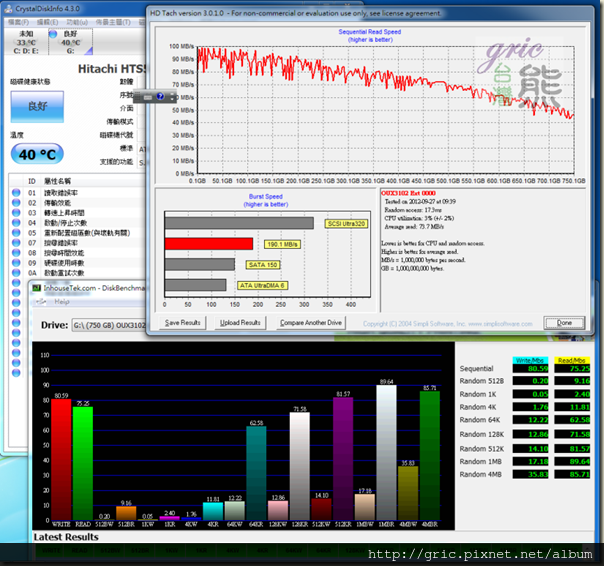
Task: Click Compare Another Drive in HD Tach
Action: (x=311, y=322)
